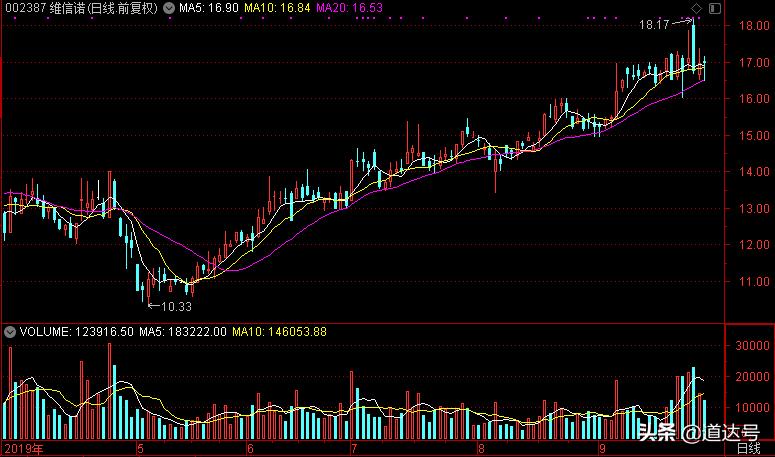Click the 2019年 date axis label
This screenshot has width=775, height=457.
point(24,449)
